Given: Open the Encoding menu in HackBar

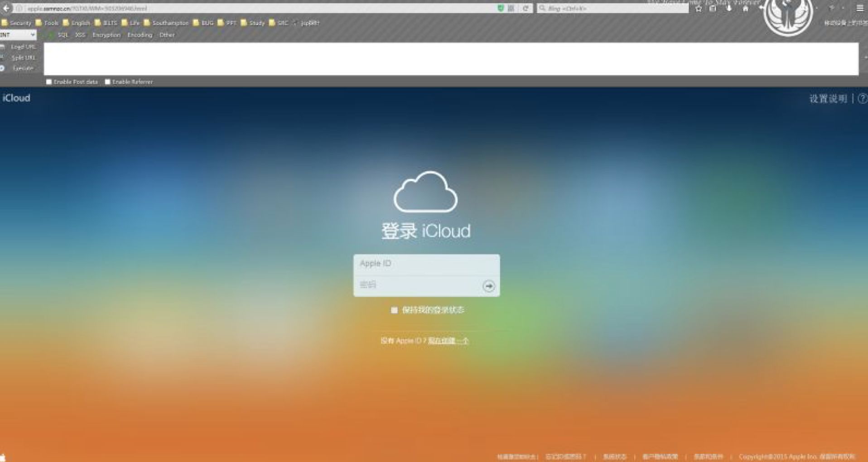Looking at the screenshot, I should 140,35.
